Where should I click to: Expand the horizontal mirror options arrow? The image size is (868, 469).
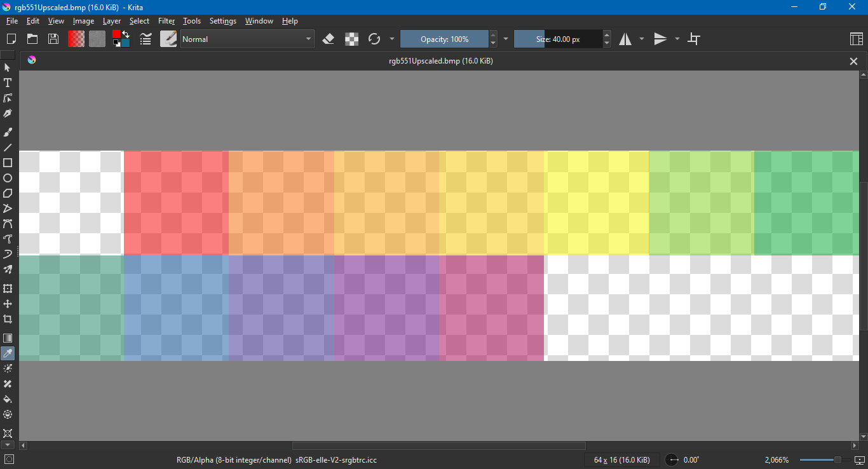point(641,39)
